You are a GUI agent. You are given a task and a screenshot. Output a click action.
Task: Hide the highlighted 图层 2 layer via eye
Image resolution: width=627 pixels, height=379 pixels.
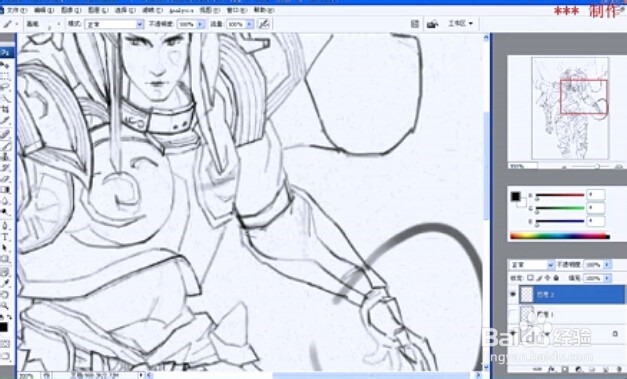513,295
